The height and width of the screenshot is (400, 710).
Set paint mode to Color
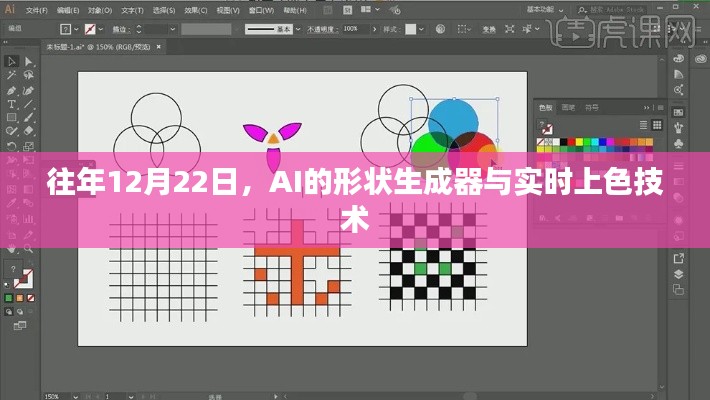coord(9,298)
